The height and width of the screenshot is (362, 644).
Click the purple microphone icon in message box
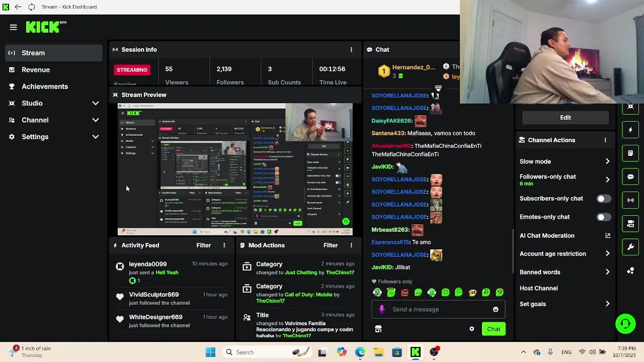pos(382,309)
